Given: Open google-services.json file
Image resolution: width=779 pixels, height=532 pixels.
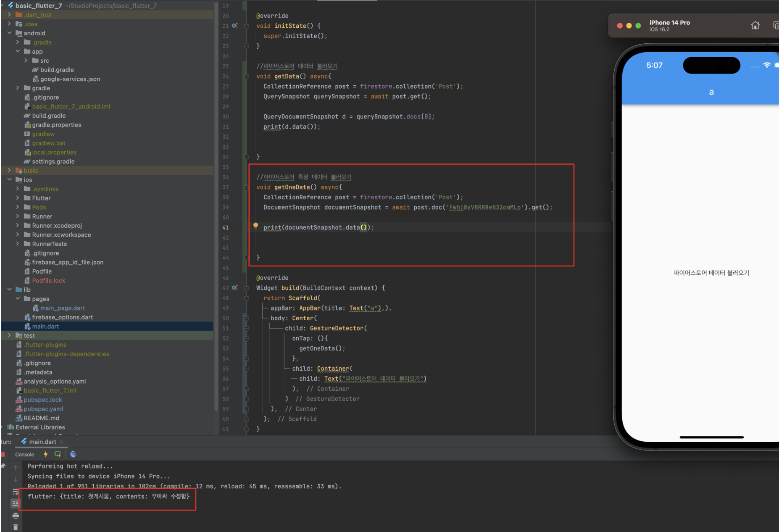Looking at the screenshot, I should pos(70,79).
